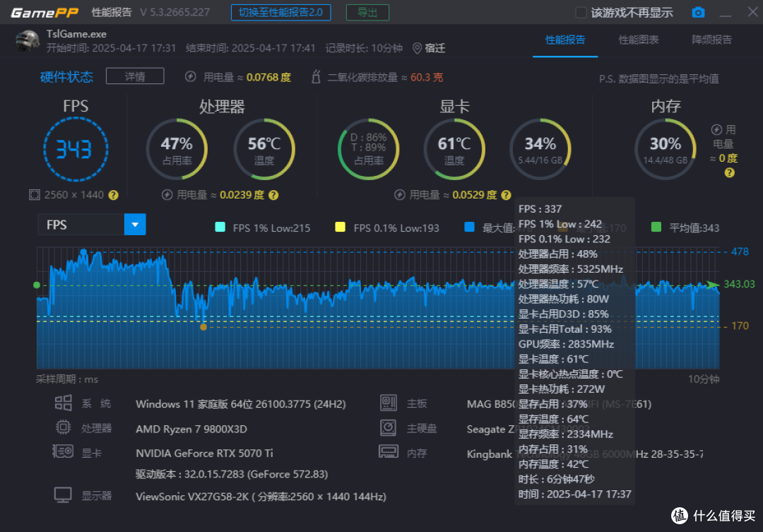This screenshot has height=532, width=763.
Task: Switch to the 降频报告 tab
Action: (711, 40)
